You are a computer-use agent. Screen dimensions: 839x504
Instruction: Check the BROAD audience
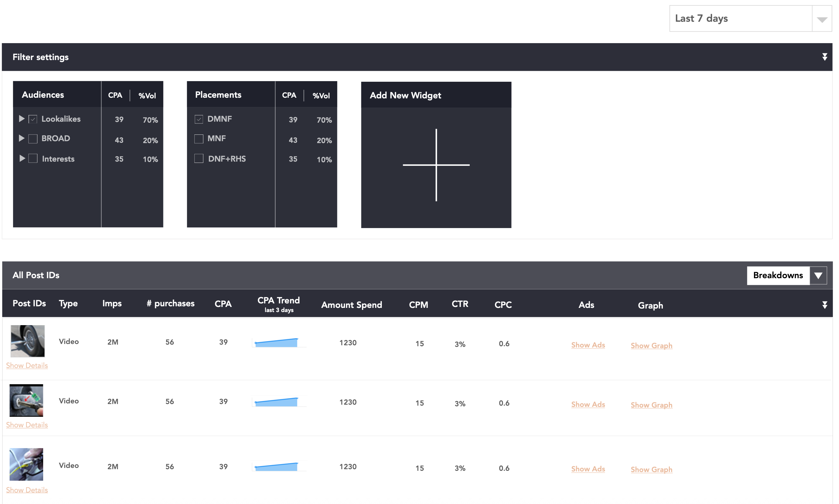33,139
